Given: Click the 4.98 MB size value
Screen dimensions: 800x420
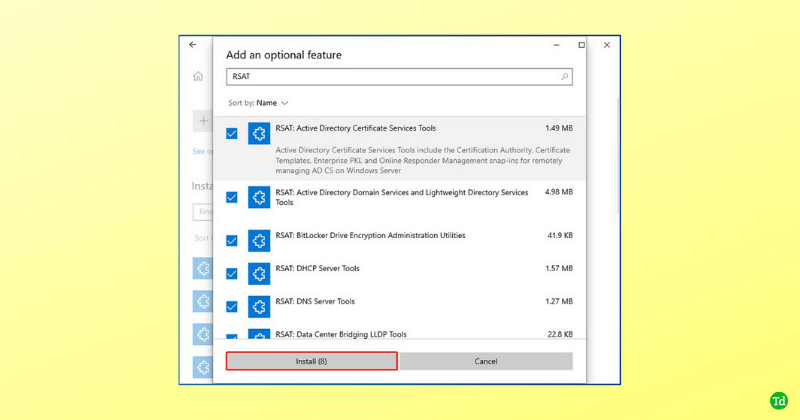Looking at the screenshot, I should [559, 192].
